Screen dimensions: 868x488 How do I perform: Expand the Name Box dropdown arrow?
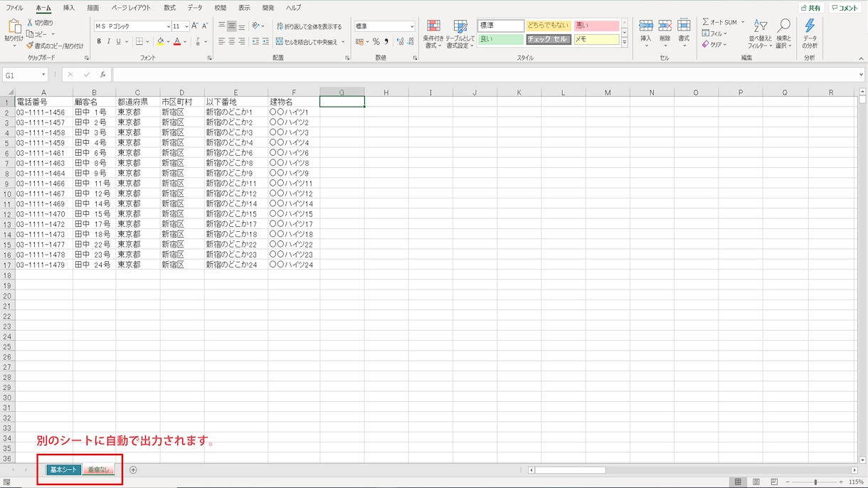43,75
